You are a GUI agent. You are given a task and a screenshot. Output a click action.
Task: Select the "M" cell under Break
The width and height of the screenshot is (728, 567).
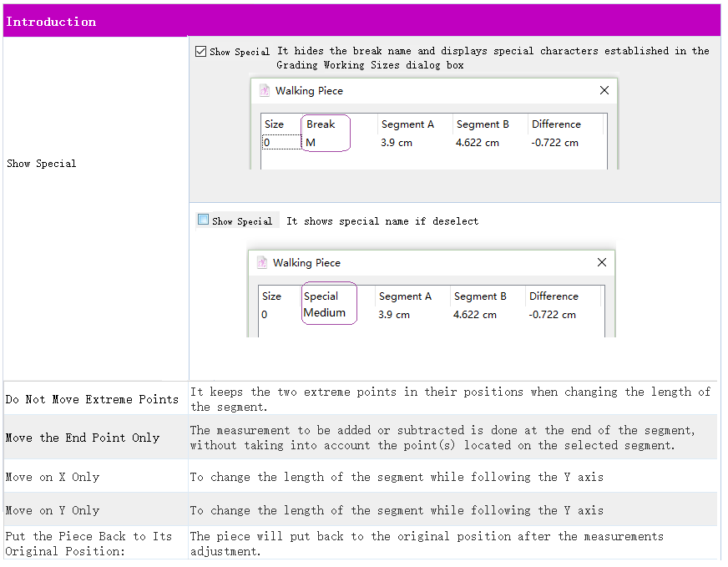[311, 143]
